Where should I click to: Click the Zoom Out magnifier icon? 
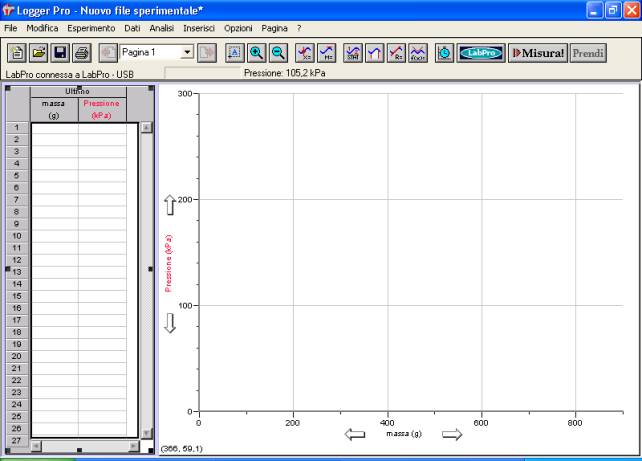pyautogui.click(x=278, y=53)
